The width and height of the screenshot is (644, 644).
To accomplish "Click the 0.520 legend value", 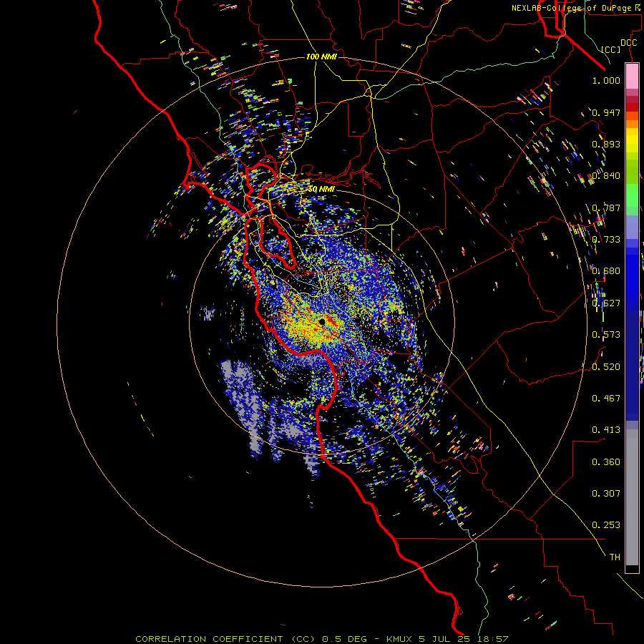I will point(606,367).
